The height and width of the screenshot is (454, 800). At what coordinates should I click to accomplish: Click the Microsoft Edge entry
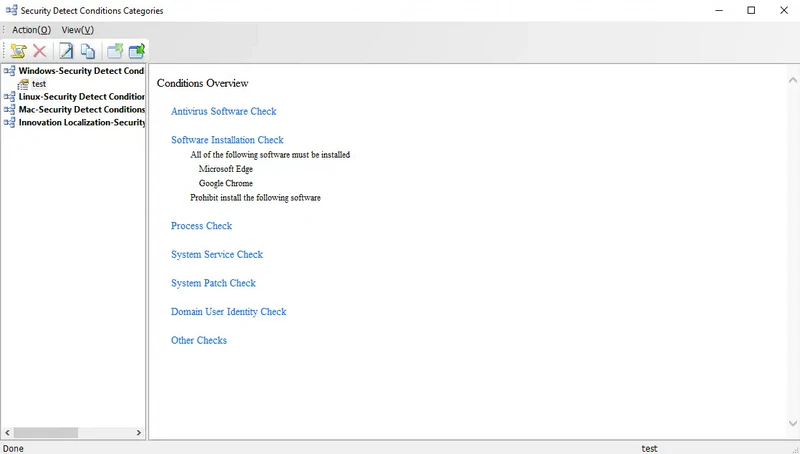[226, 169]
